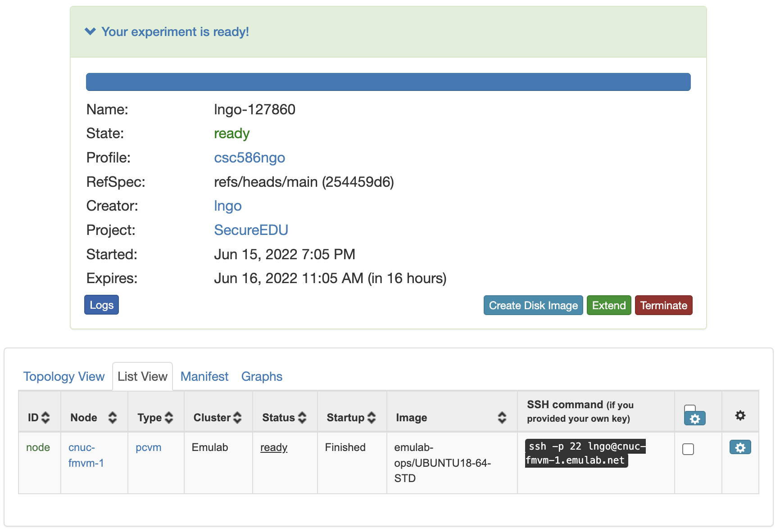Check the checkbox for node cnuc-fmvm-1

click(688, 449)
